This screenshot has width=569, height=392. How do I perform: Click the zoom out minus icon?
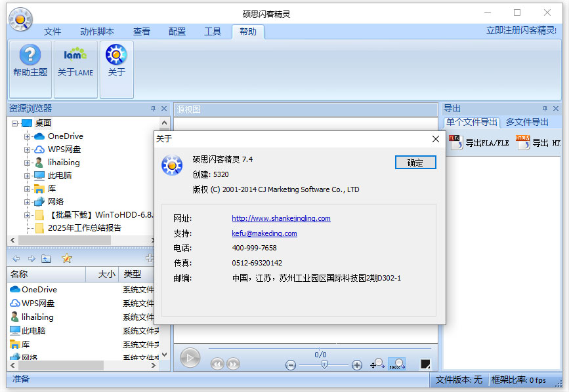pos(290,365)
